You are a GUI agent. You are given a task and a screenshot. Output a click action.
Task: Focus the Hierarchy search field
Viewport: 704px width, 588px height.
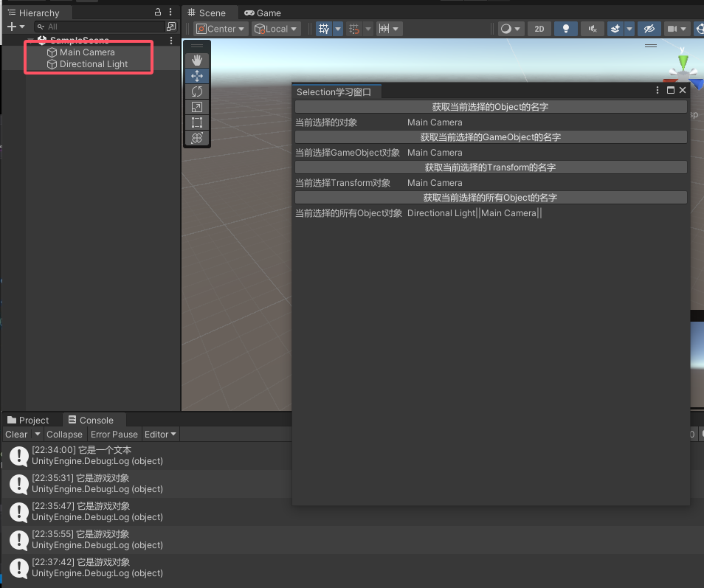point(100,27)
